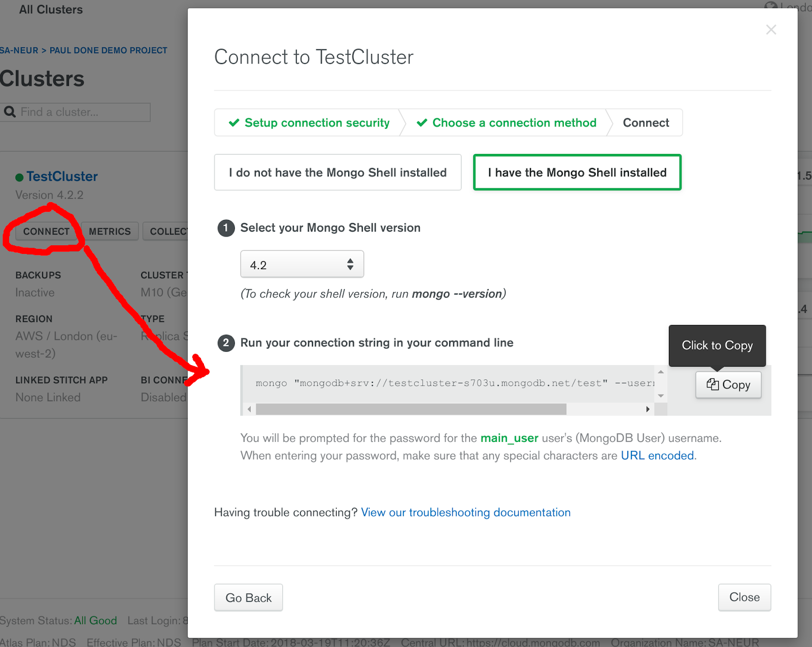
Task: Click the Go Back button
Action: (x=248, y=597)
